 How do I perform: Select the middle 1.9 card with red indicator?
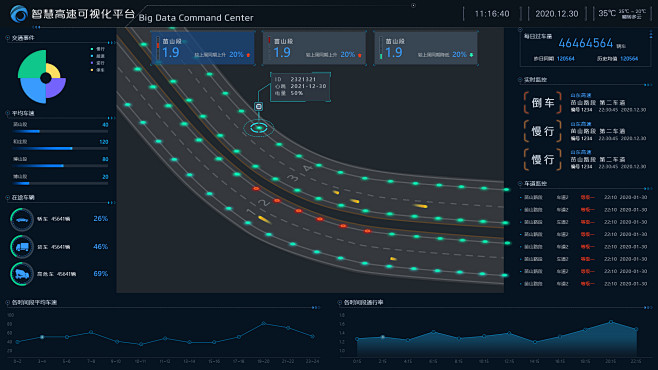click(314, 48)
